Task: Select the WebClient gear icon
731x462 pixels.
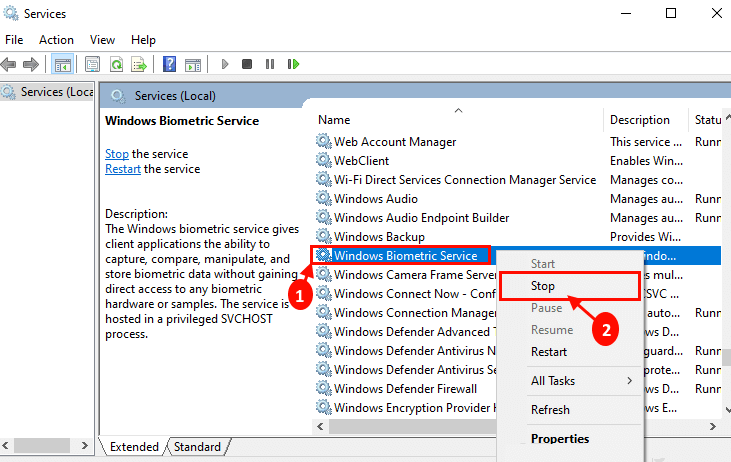Action: pyautogui.click(x=324, y=160)
